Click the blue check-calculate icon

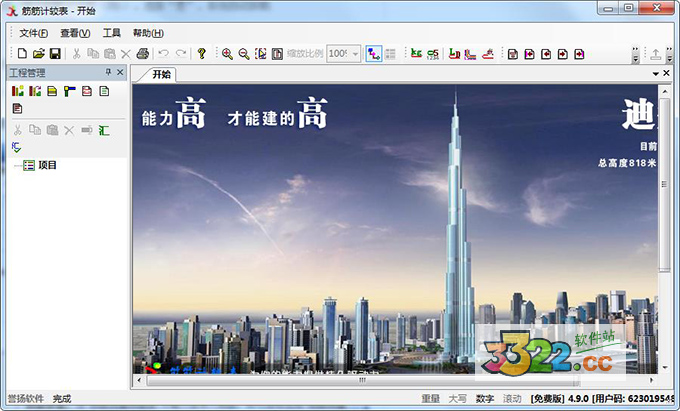click(16, 147)
